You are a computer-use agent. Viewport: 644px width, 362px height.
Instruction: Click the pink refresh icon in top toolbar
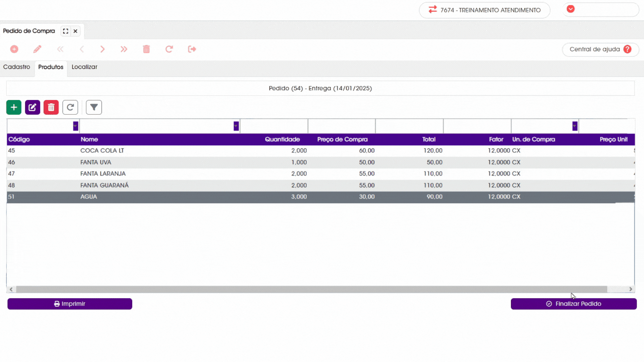[x=169, y=49]
